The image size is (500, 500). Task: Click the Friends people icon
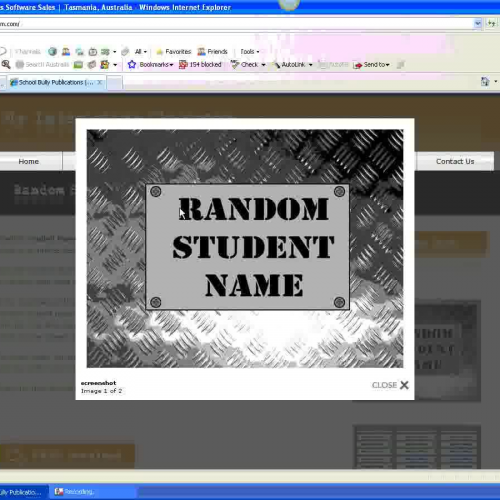click(201, 51)
